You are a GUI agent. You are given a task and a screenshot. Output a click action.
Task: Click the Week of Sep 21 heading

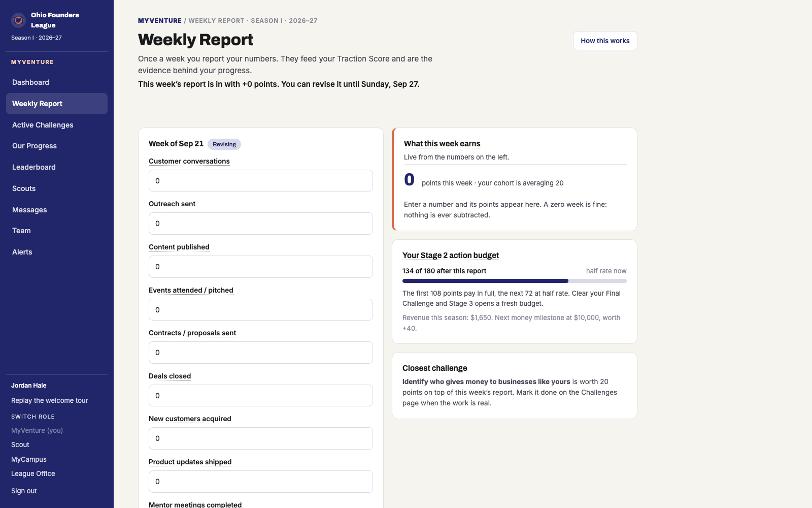coord(176,144)
